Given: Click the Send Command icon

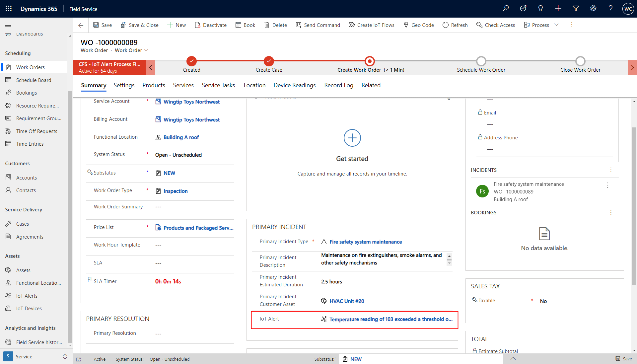Looking at the screenshot, I should pos(298,25).
